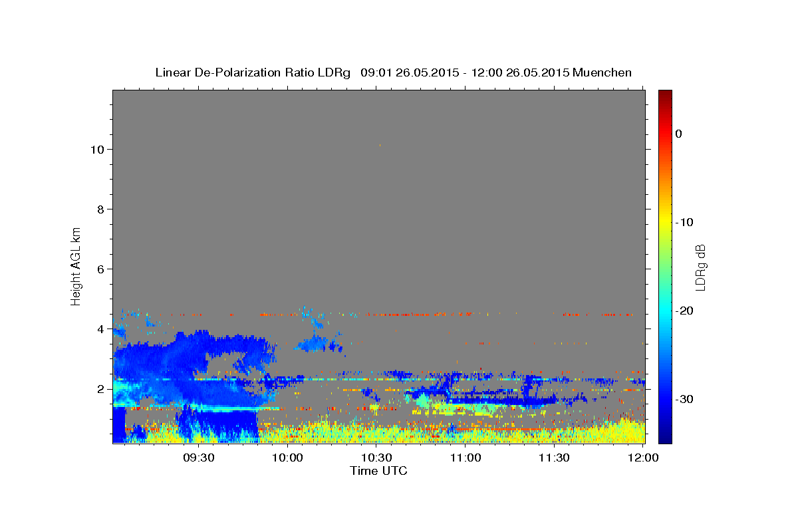
Task: Click the 'LDRg dB' colorbar label
Action: [700, 267]
